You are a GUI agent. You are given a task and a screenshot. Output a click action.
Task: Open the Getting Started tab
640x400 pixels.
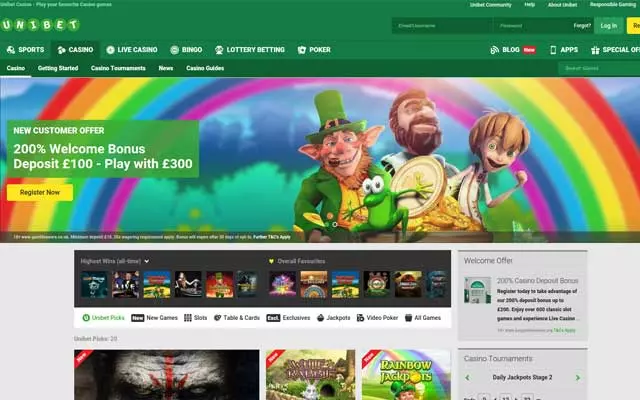[x=59, y=68]
